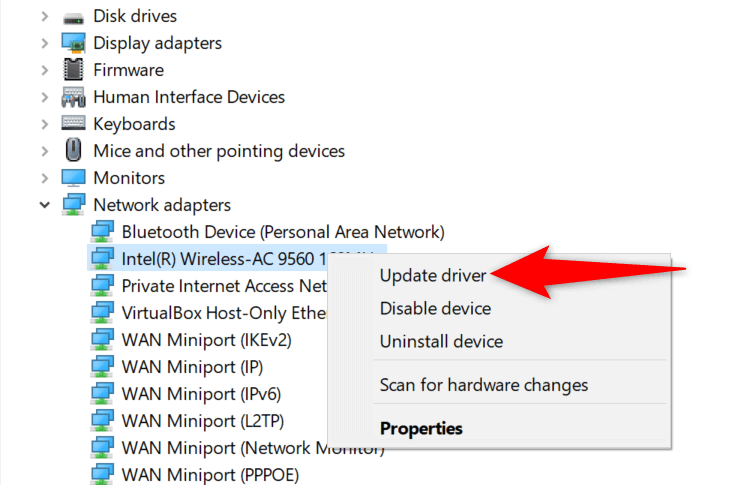Click the Human Interface Devices icon
Screen dimensions: 747x485
click(x=73, y=97)
